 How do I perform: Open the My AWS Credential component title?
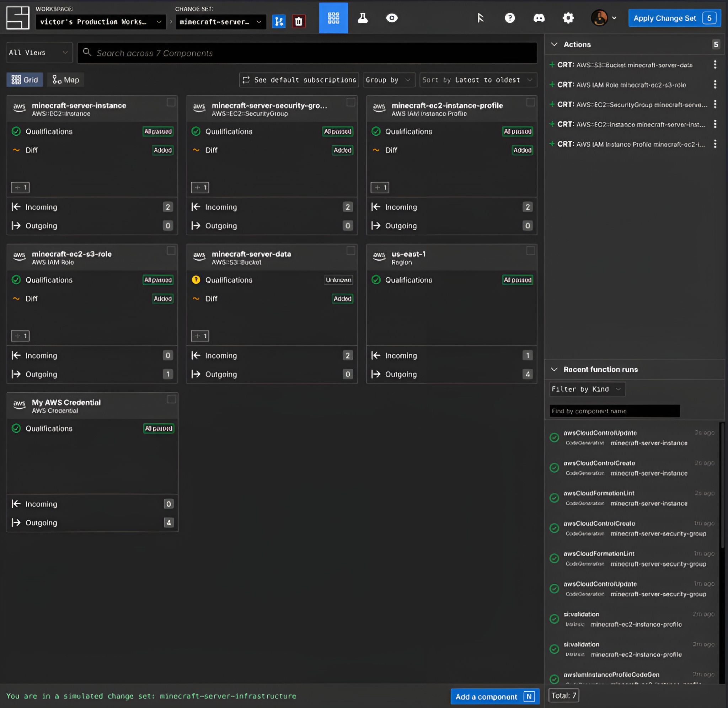(66, 402)
